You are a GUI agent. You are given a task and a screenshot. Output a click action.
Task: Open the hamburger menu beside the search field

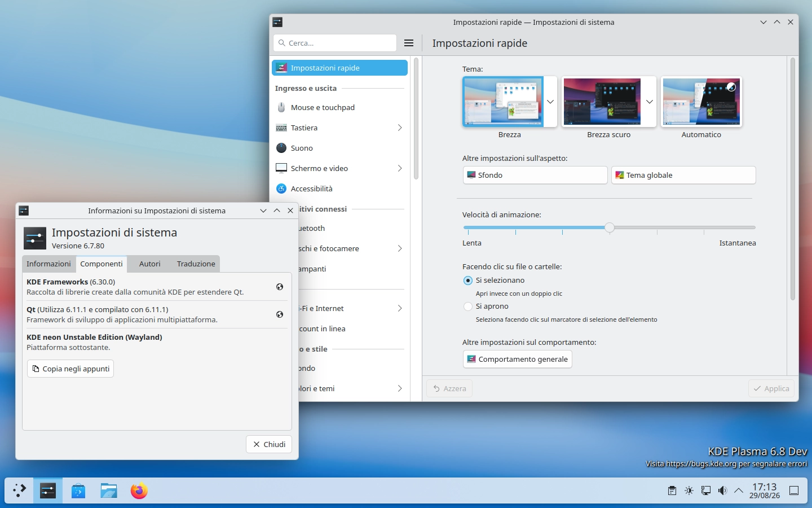point(409,43)
